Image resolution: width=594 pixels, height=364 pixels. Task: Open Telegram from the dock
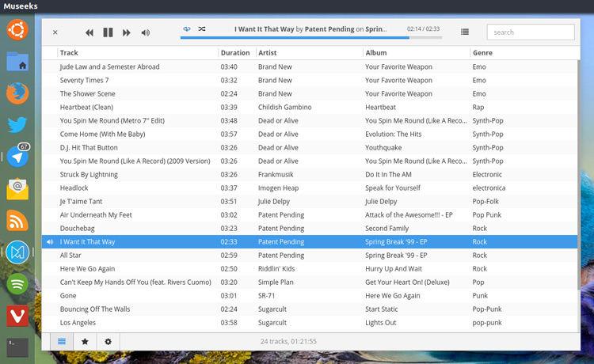coord(17,157)
